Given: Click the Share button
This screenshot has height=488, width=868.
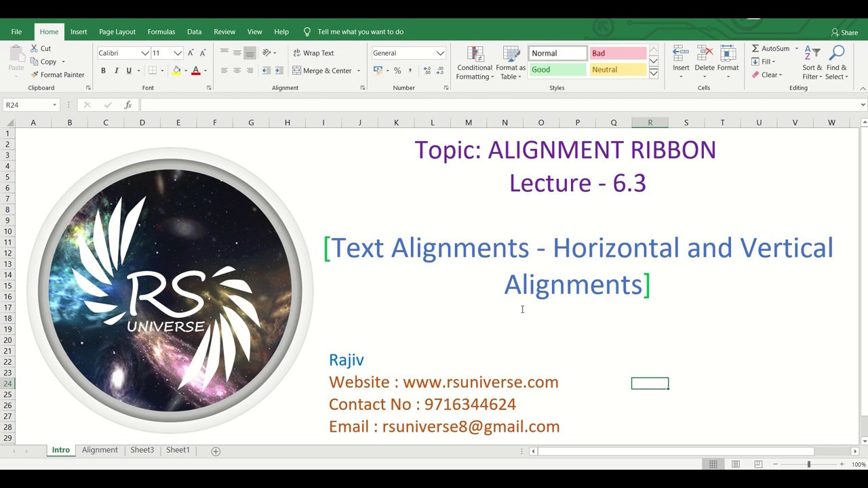Looking at the screenshot, I should coord(844,33).
